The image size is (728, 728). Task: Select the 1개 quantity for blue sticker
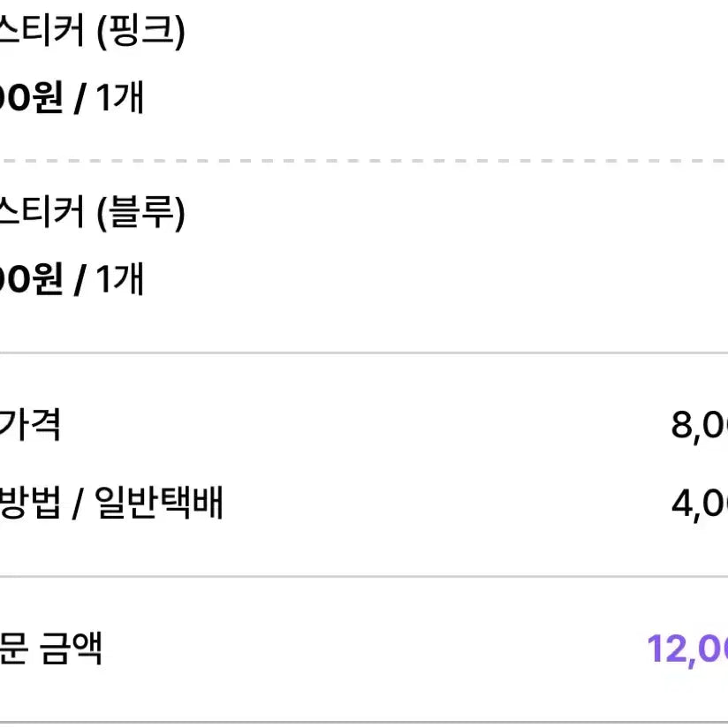tap(119, 278)
